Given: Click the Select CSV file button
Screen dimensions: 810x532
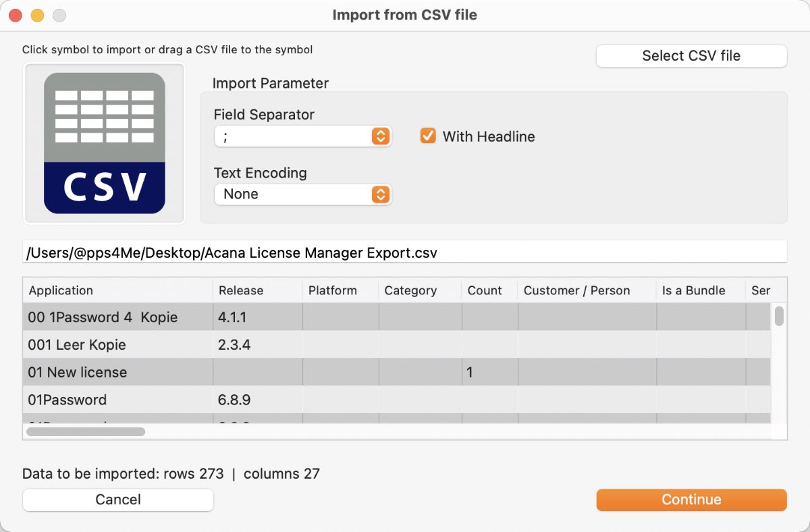Looking at the screenshot, I should [691, 56].
